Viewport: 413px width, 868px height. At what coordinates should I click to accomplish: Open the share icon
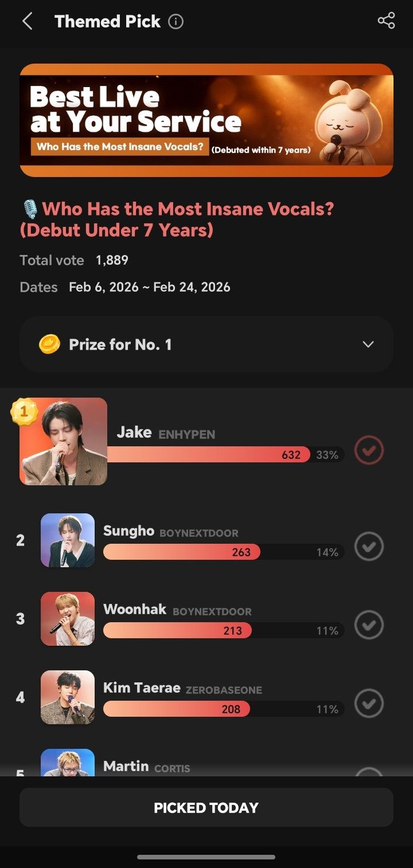point(386,21)
